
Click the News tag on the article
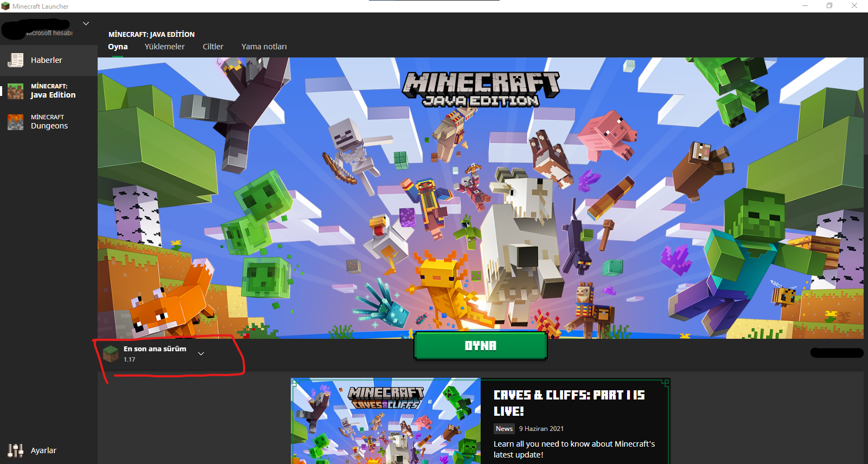tap(504, 429)
